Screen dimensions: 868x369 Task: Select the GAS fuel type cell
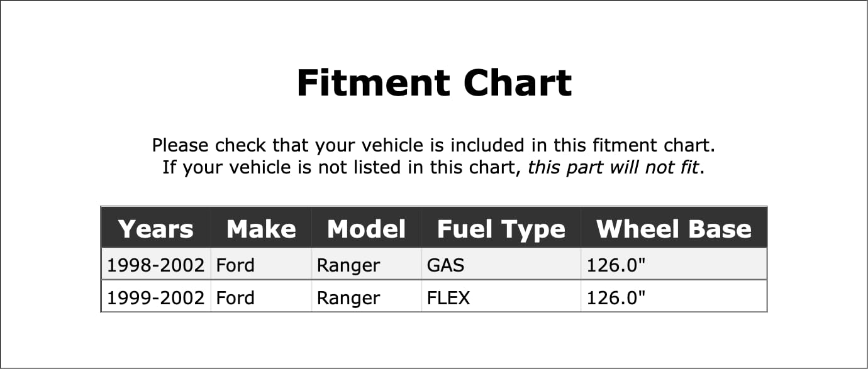tap(445, 265)
